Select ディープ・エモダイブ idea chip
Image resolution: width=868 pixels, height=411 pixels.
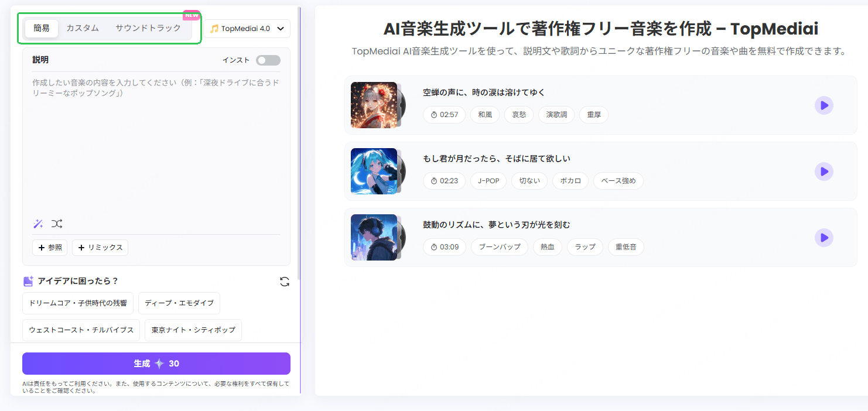pyautogui.click(x=179, y=303)
